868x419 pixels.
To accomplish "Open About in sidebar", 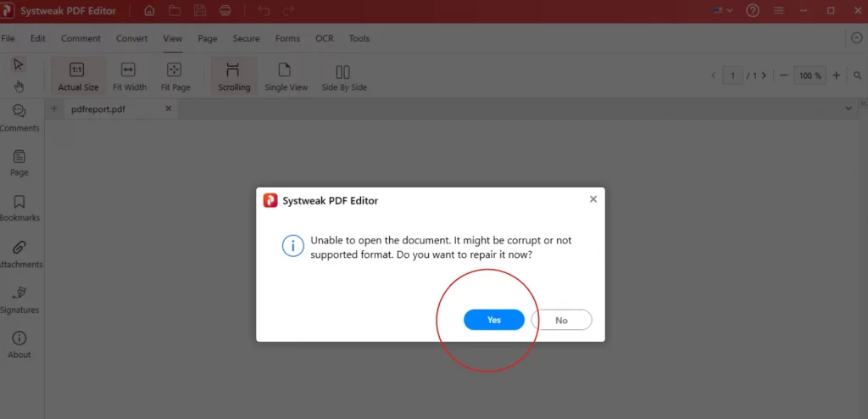I will (19, 344).
